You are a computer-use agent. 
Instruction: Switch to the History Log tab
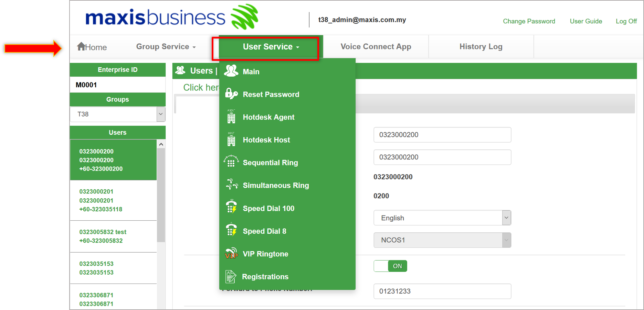(x=481, y=47)
